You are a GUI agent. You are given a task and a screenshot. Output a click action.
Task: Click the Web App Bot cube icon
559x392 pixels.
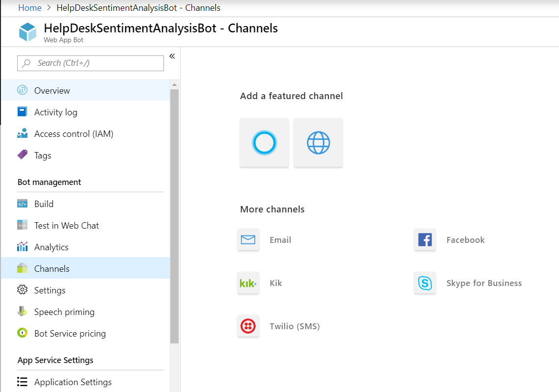tap(27, 32)
